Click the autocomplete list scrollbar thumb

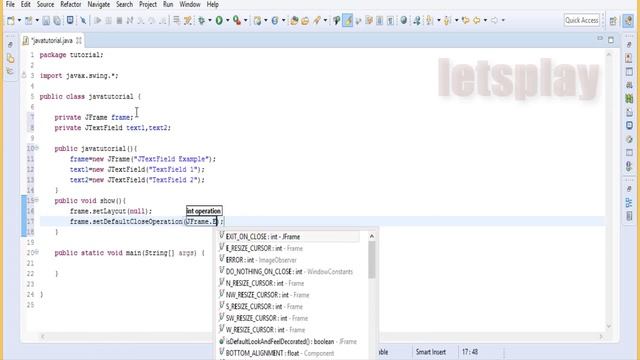coord(371,260)
